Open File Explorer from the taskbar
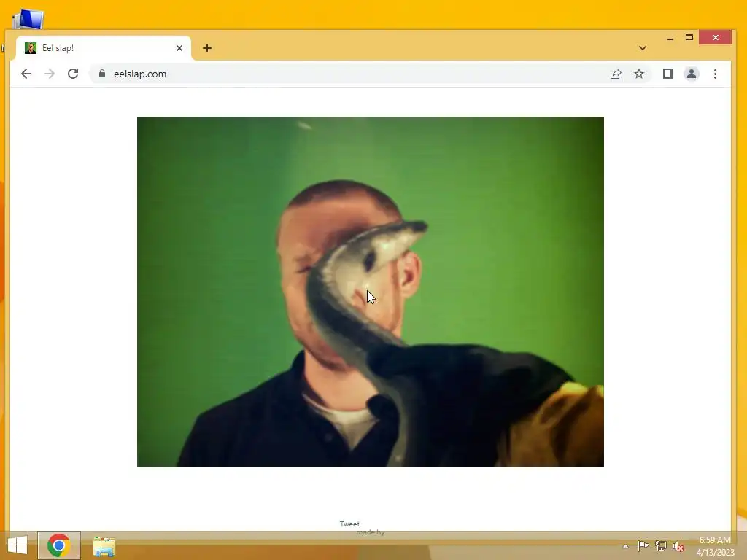The height and width of the screenshot is (560, 747). 104,546
